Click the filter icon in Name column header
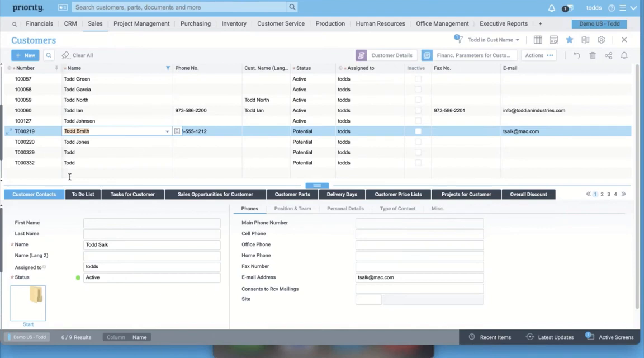This screenshot has width=644, height=358. point(168,68)
